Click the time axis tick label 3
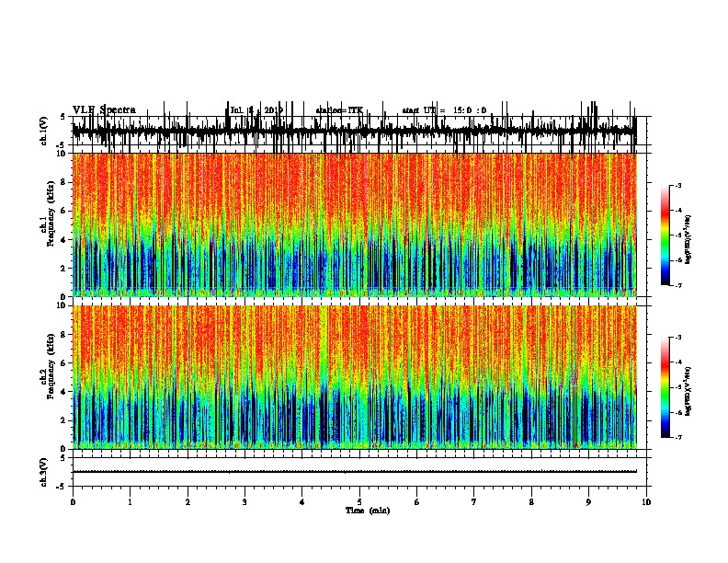The width and height of the screenshot is (728, 563). tap(245, 502)
